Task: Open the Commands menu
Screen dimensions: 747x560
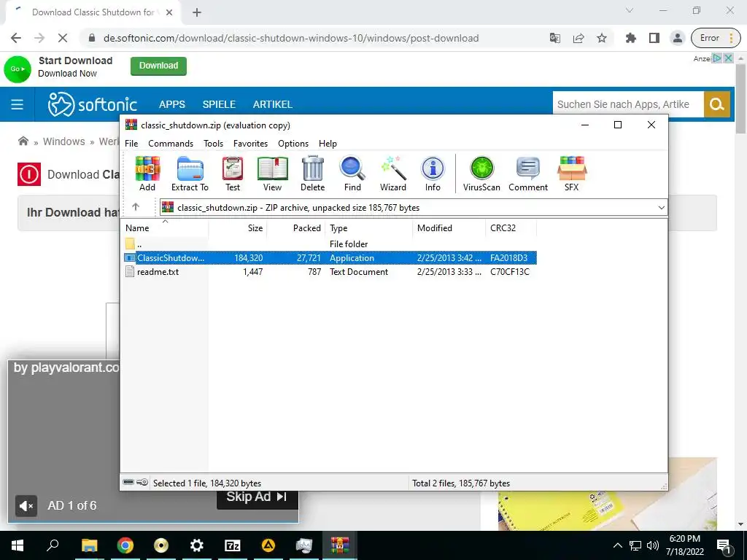Action: point(171,144)
